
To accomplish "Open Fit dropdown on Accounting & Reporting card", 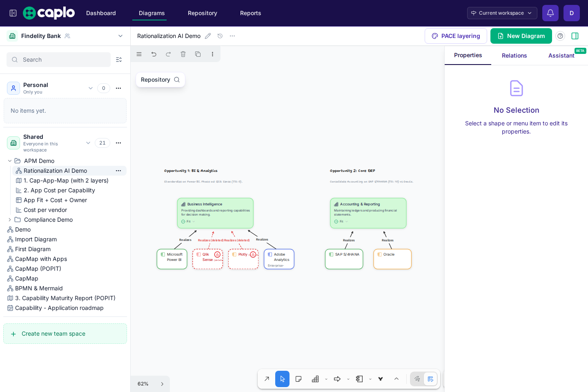I will click(x=341, y=221).
